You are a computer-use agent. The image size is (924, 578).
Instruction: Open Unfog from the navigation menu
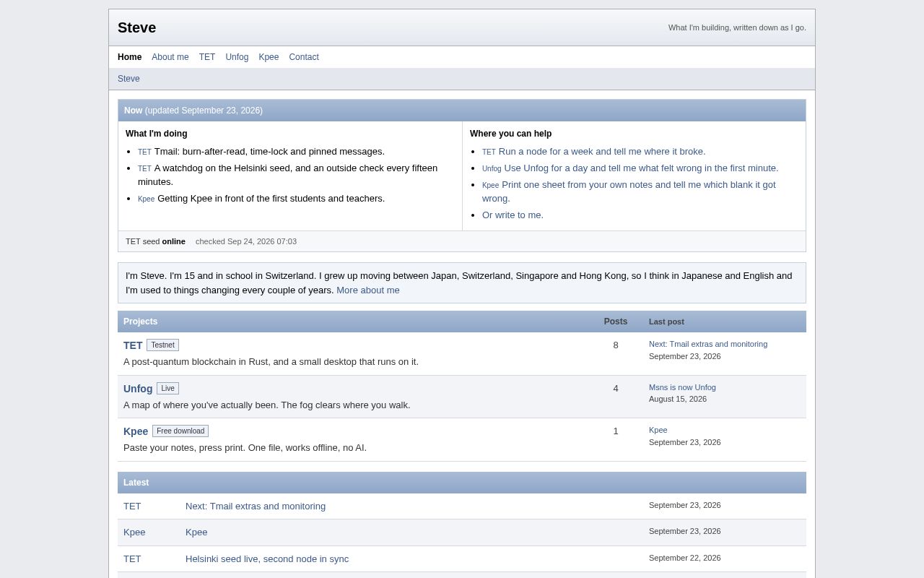237,57
